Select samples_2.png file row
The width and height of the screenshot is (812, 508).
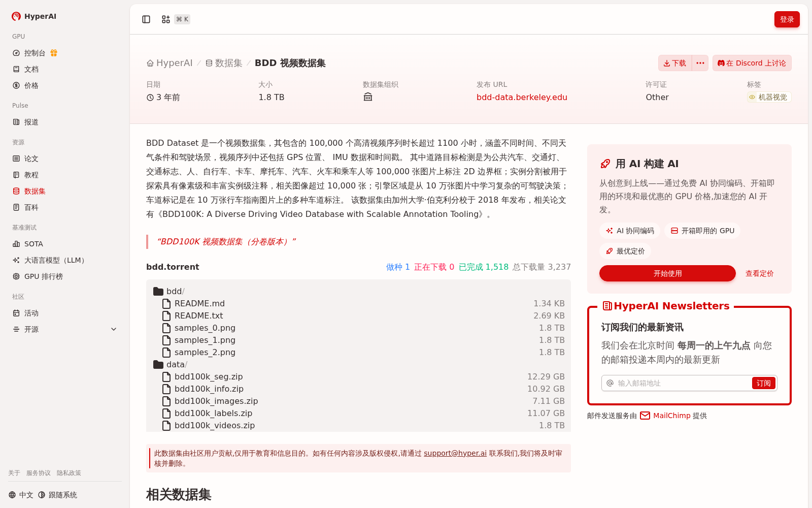tap(358, 352)
